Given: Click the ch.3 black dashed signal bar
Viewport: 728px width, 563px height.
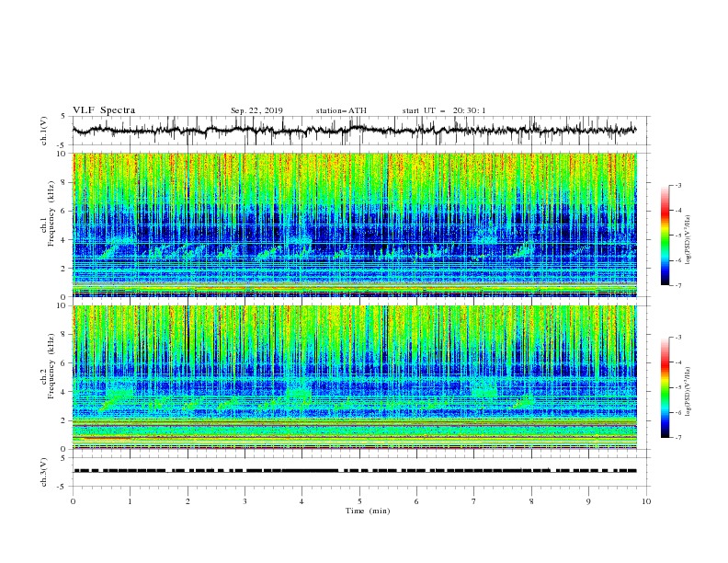Looking at the screenshot, I should [x=355, y=471].
